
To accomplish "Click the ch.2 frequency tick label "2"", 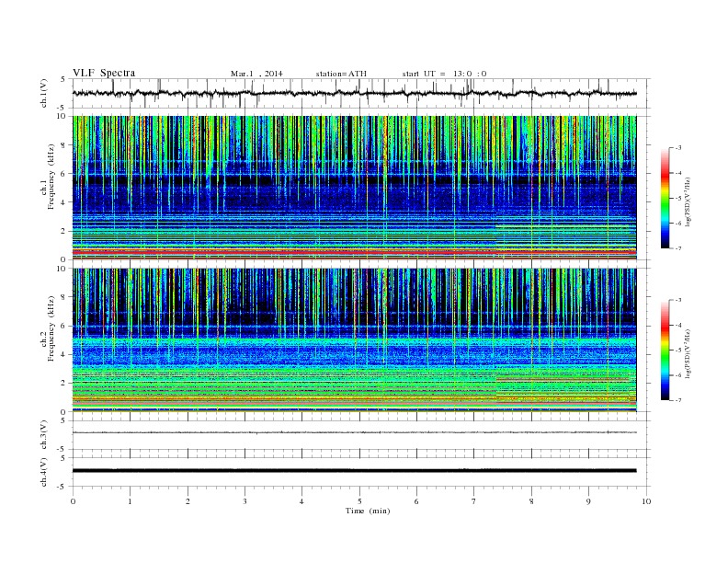I will pos(64,384).
